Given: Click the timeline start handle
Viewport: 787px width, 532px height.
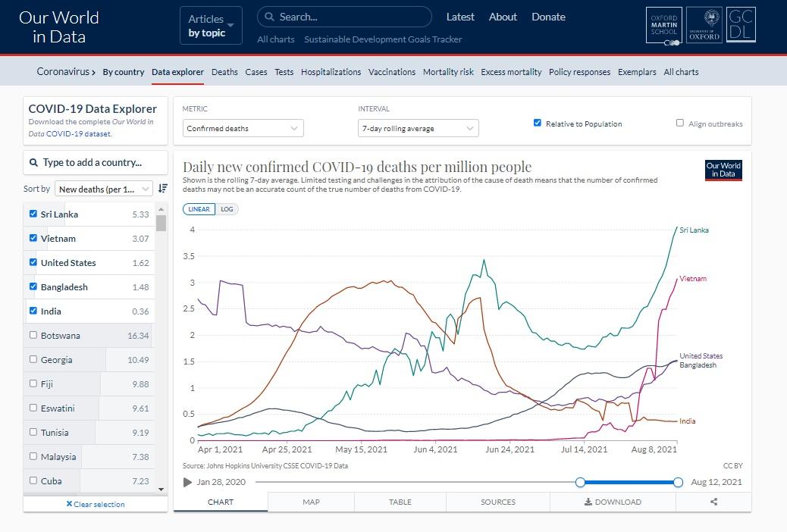Looking at the screenshot, I should coord(580,482).
